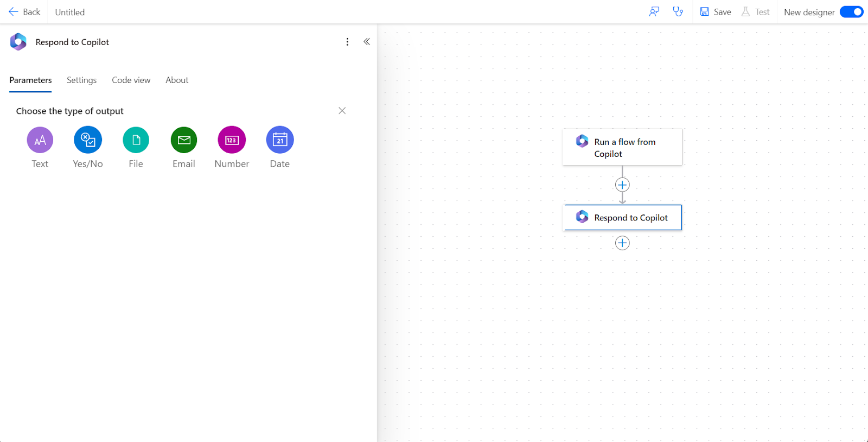This screenshot has height=442, width=868.
Task: Choose the Number output type
Action: (x=232, y=140)
